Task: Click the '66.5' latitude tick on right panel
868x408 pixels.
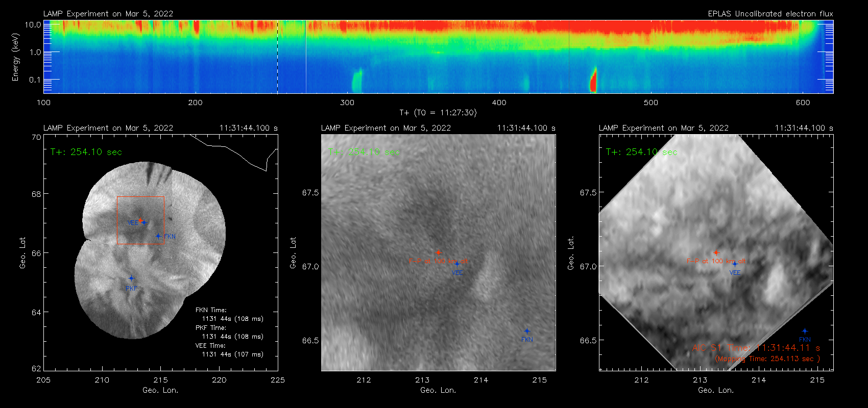Action: [588, 341]
